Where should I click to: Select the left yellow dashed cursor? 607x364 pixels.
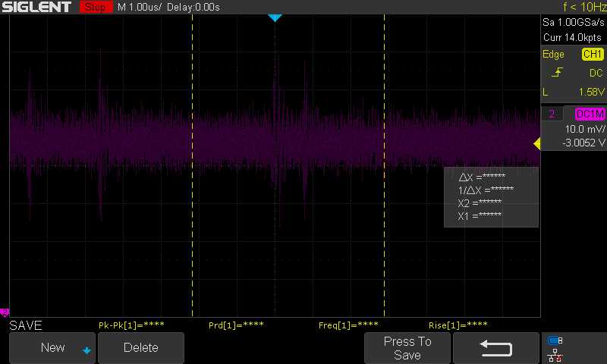tap(193, 165)
